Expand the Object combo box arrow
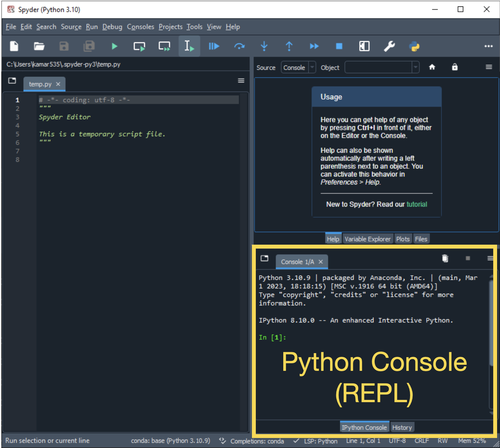 click(x=416, y=67)
